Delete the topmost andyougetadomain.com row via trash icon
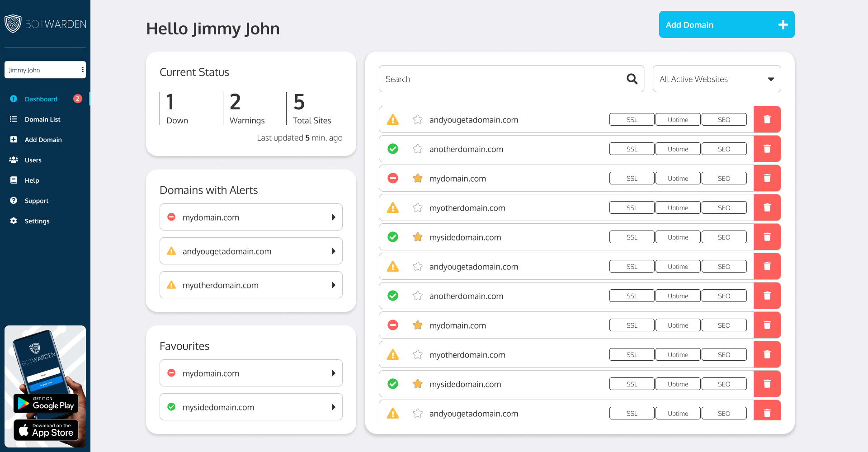 (767, 119)
